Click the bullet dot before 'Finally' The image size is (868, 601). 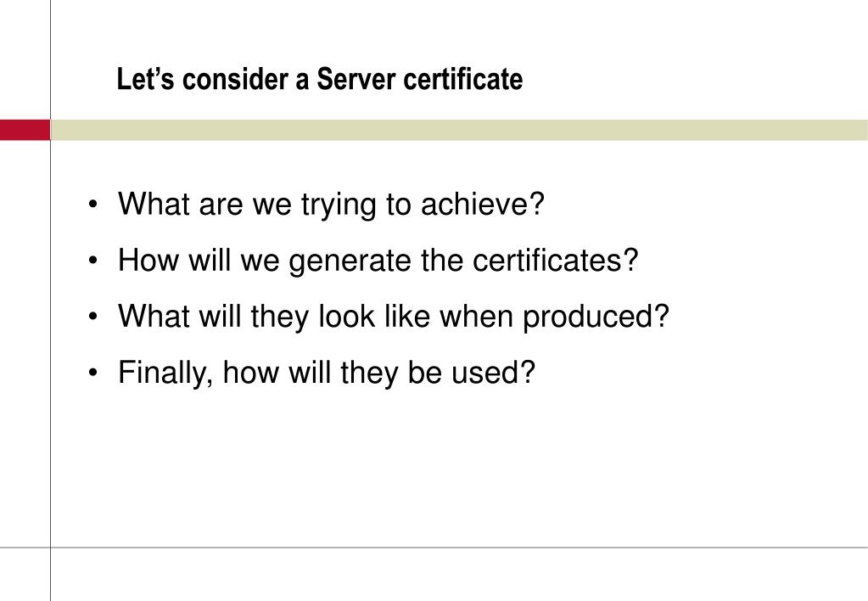pyautogui.click(x=92, y=373)
